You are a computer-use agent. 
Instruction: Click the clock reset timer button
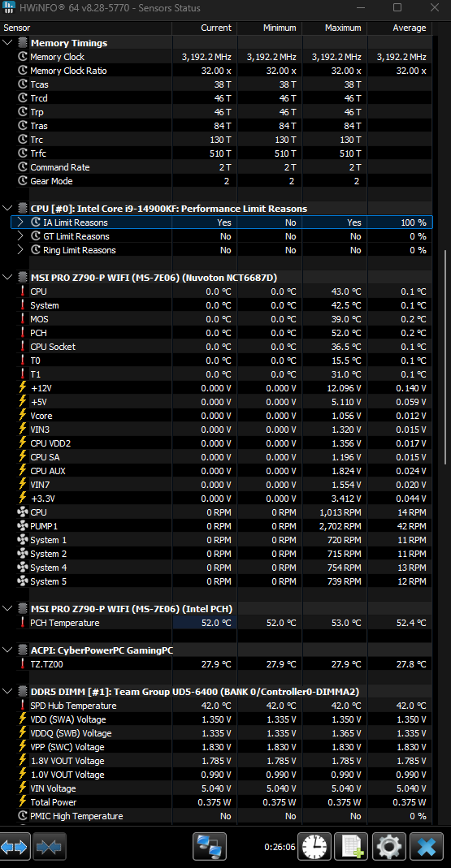(314, 846)
